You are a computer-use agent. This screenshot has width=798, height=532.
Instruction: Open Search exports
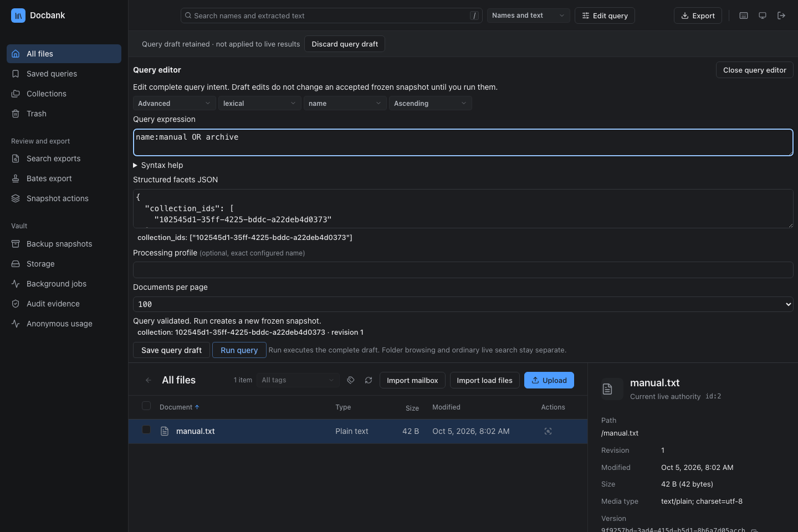pyautogui.click(x=64, y=158)
